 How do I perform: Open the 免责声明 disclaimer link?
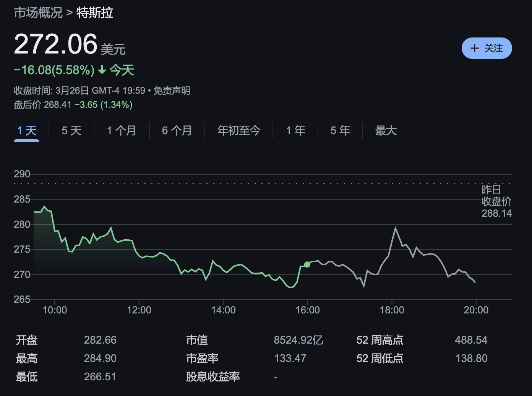tap(172, 91)
